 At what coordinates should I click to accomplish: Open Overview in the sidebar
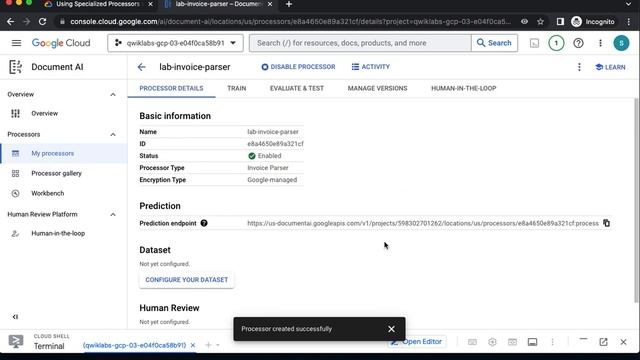pyautogui.click(x=44, y=113)
